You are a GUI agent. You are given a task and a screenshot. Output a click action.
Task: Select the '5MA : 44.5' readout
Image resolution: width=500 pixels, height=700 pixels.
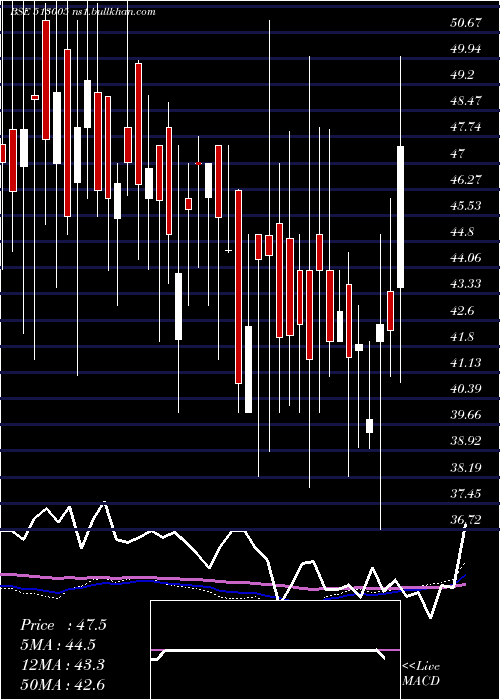pos(58,645)
